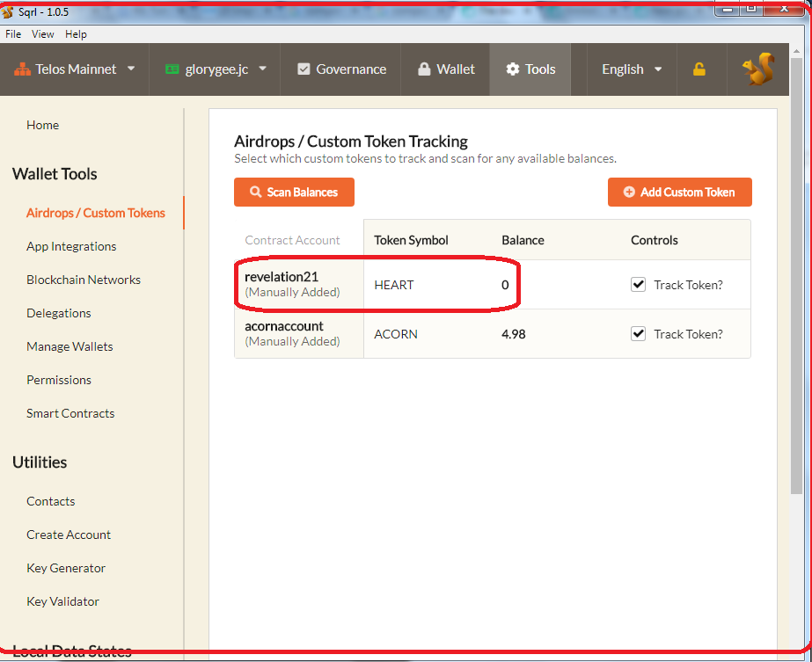
Task: Open Blockchain Networks in the sidebar
Action: (84, 280)
